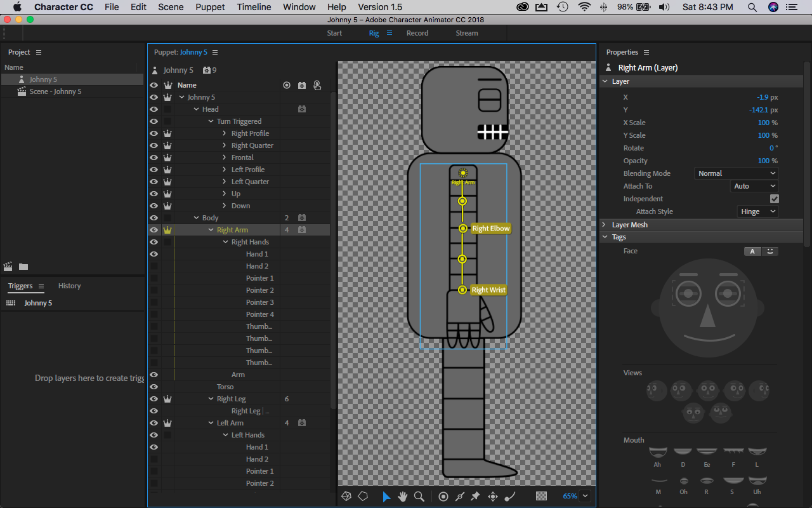
Task: Open the Project panel menu
Action: 39,52
